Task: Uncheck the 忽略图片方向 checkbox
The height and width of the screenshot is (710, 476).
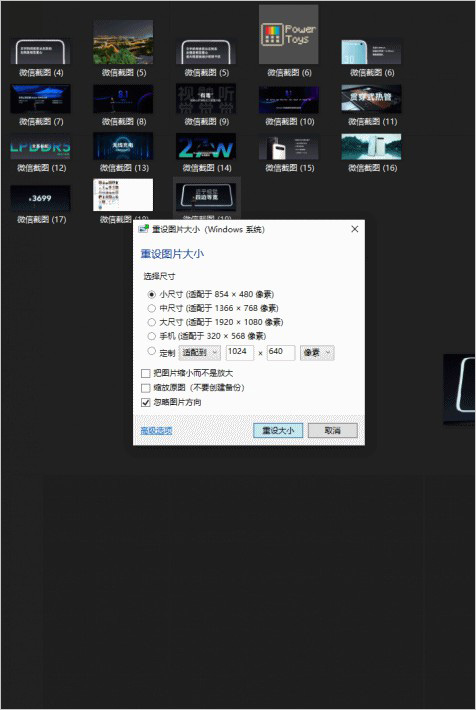Action: point(145,402)
